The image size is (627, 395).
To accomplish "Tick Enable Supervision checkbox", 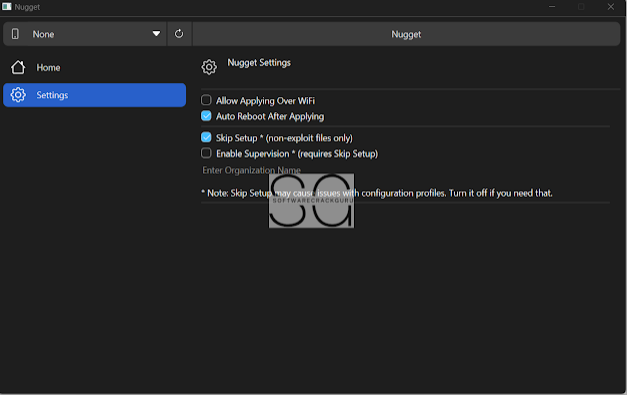I will (206, 153).
